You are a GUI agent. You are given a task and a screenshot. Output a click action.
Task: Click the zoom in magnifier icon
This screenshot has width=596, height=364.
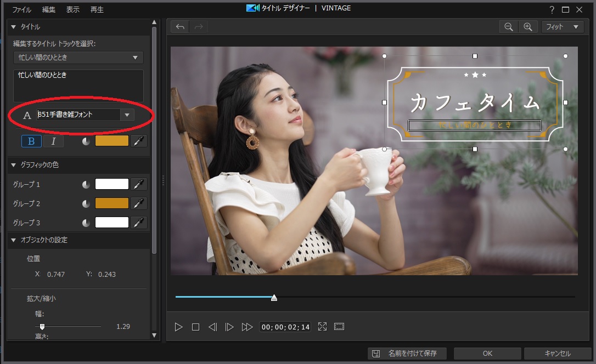pos(527,27)
